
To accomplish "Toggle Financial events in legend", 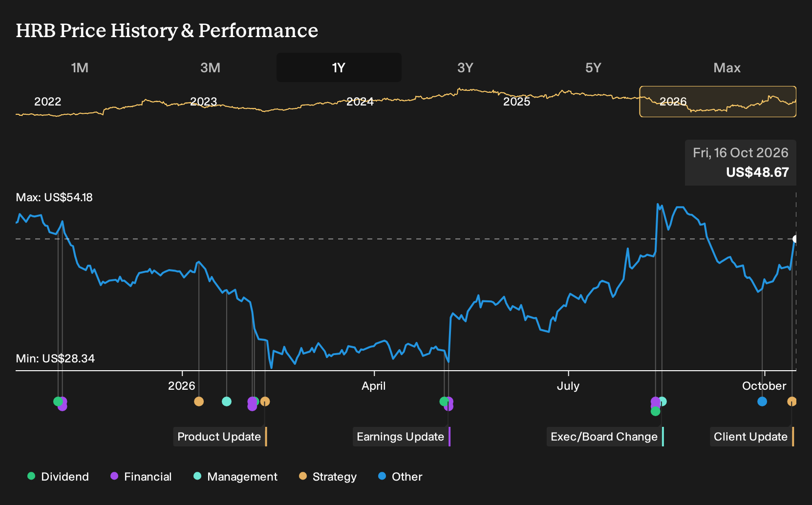I will (x=141, y=477).
